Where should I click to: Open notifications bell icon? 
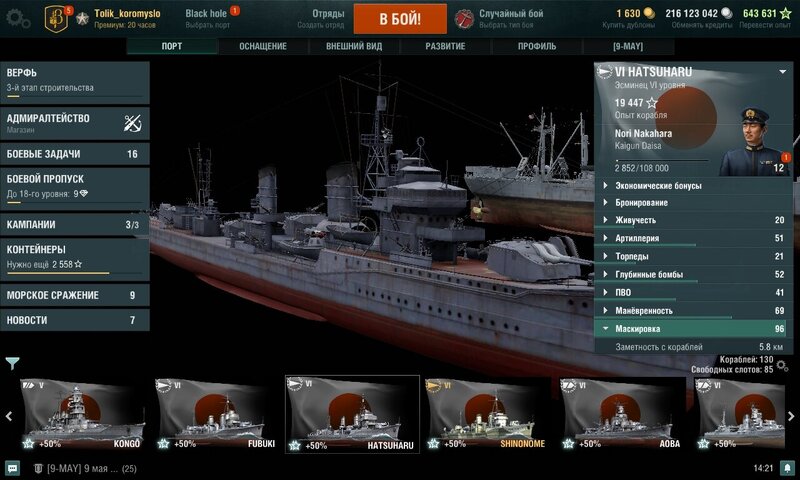click(788, 468)
